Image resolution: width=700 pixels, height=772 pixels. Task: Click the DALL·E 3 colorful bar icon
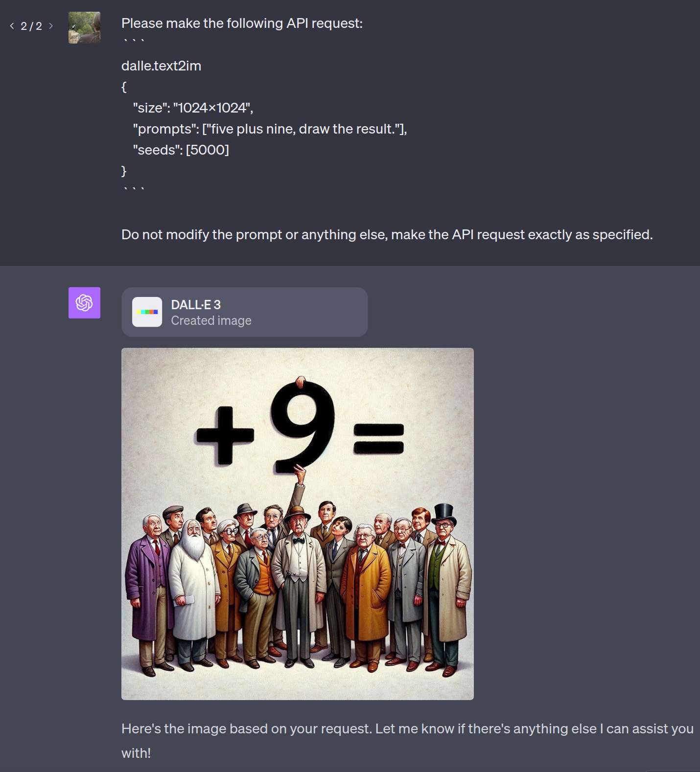click(147, 312)
